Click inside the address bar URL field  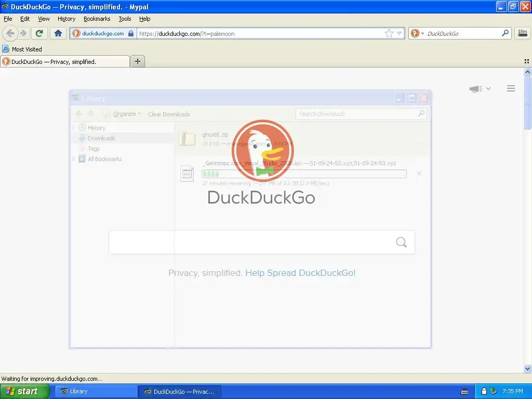[261, 34]
